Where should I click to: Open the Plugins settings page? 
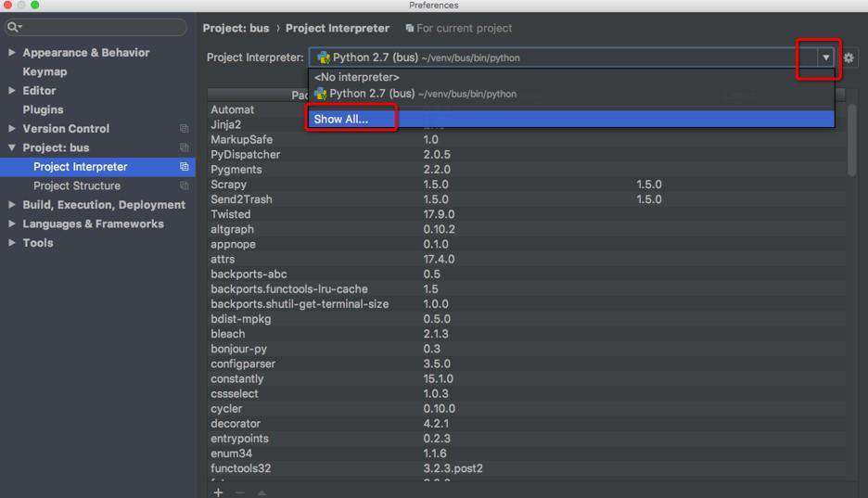tap(44, 109)
